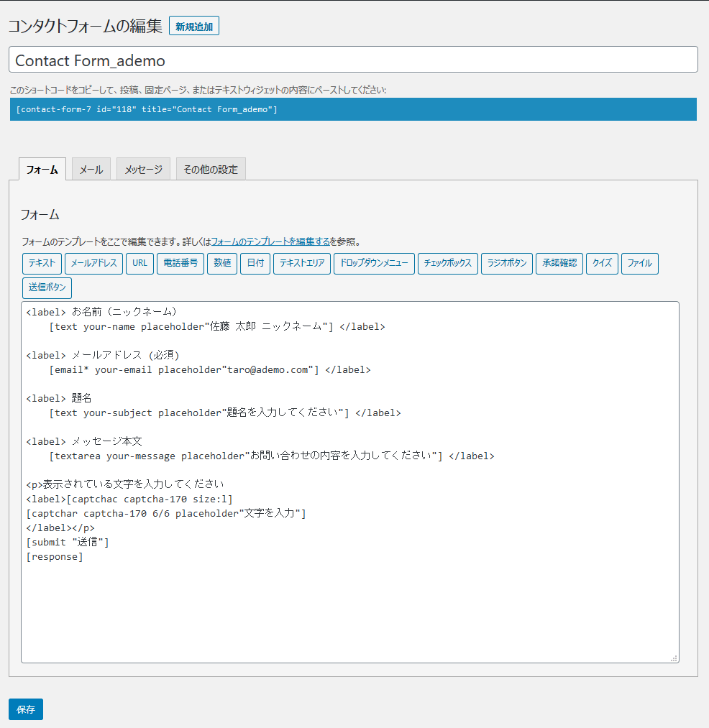Insert a メールアドレス field tag
The height and width of the screenshot is (728, 709).
tap(94, 263)
